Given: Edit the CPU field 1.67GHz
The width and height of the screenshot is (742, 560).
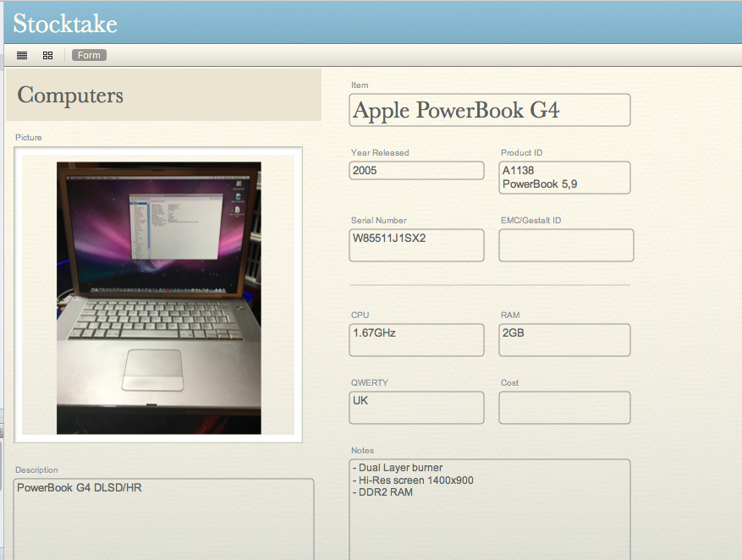Looking at the screenshot, I should pos(416,339).
